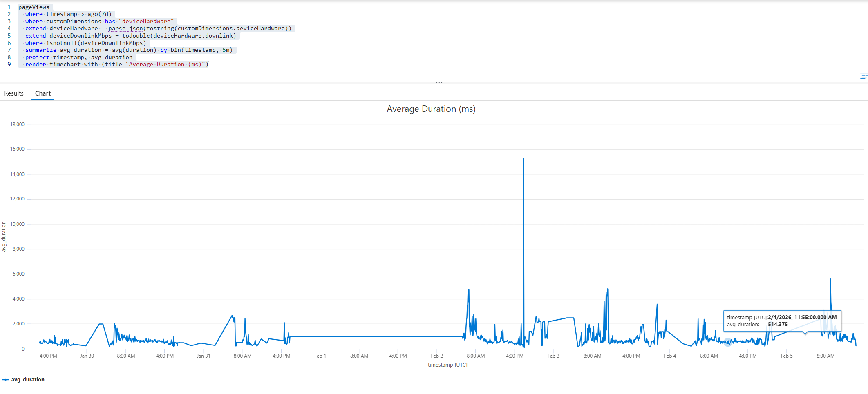Place cursor on pageViews in line 1
Viewport: 868px width, 394px height.
tap(34, 7)
